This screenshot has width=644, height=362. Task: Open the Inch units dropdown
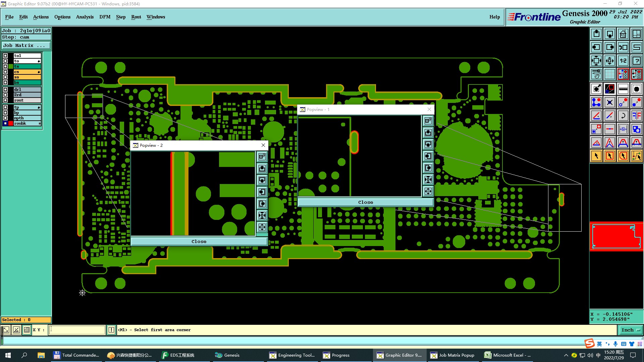[631, 330]
